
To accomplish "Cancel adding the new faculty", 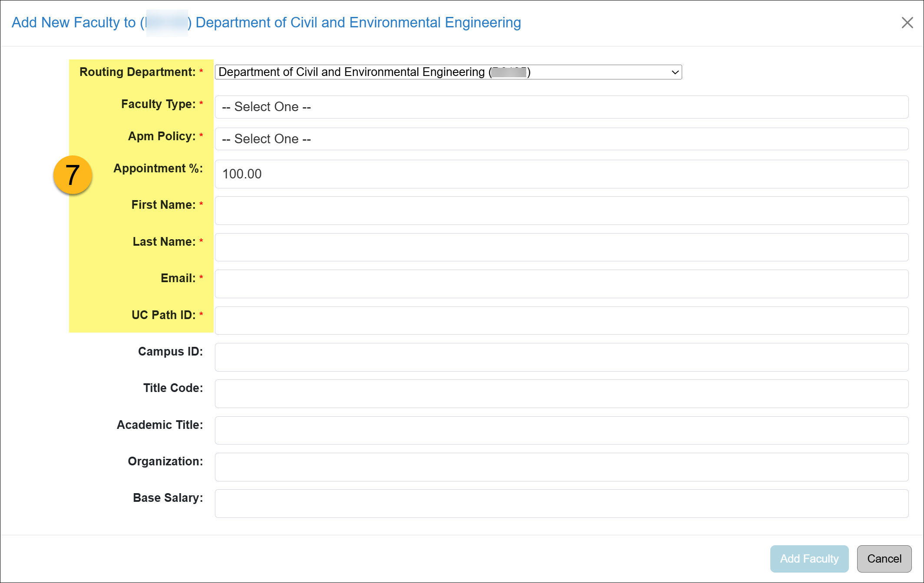I will coord(884,559).
